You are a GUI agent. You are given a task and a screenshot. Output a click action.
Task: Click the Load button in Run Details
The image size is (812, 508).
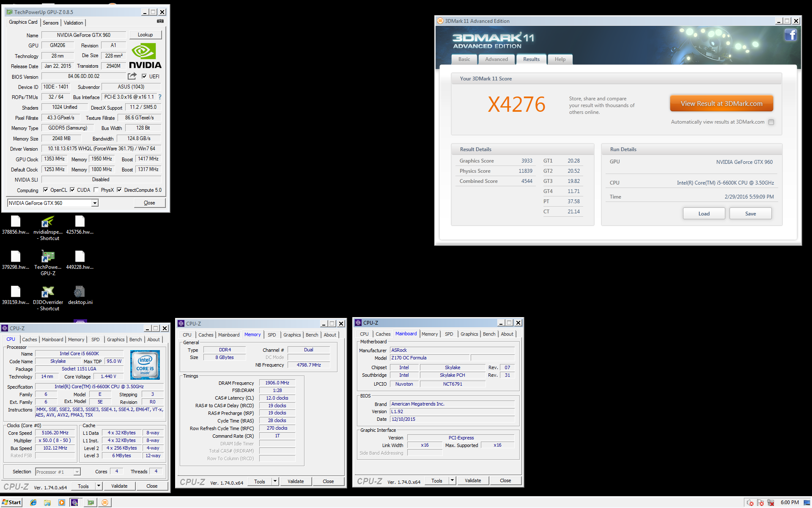704,213
